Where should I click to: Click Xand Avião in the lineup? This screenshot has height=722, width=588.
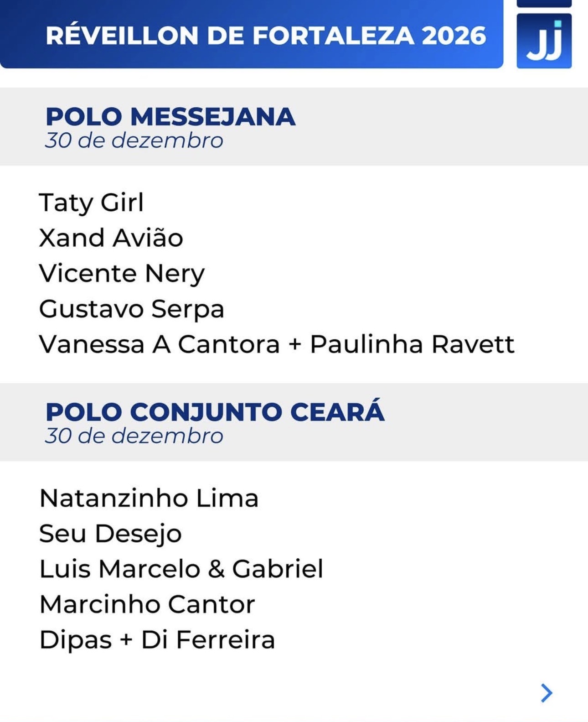pyautogui.click(x=111, y=238)
